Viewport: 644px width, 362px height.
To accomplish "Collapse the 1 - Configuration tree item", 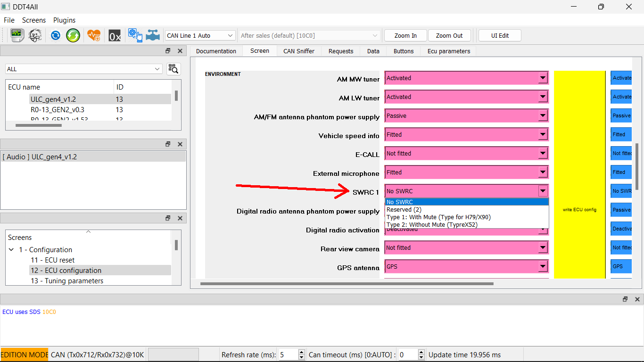I will tap(11, 249).
